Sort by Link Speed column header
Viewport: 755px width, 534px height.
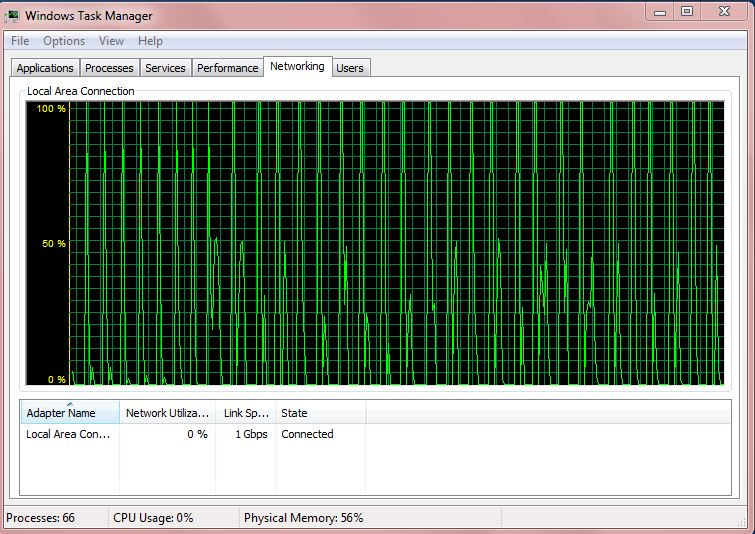(x=246, y=413)
